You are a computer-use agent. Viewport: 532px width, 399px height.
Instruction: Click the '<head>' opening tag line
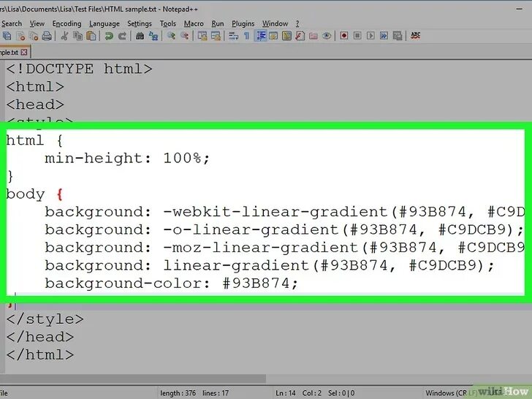tap(35, 104)
